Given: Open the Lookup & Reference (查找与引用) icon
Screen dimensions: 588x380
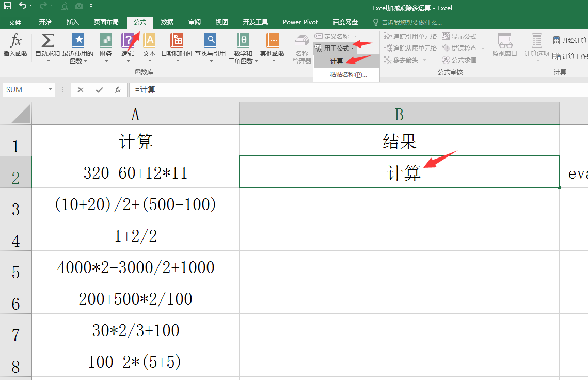Looking at the screenshot, I should [x=210, y=41].
